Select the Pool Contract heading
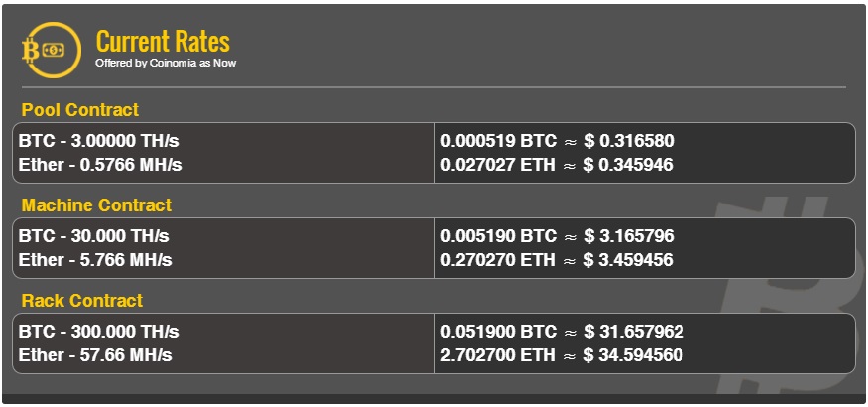This screenshot has height=407, width=868. [x=80, y=110]
